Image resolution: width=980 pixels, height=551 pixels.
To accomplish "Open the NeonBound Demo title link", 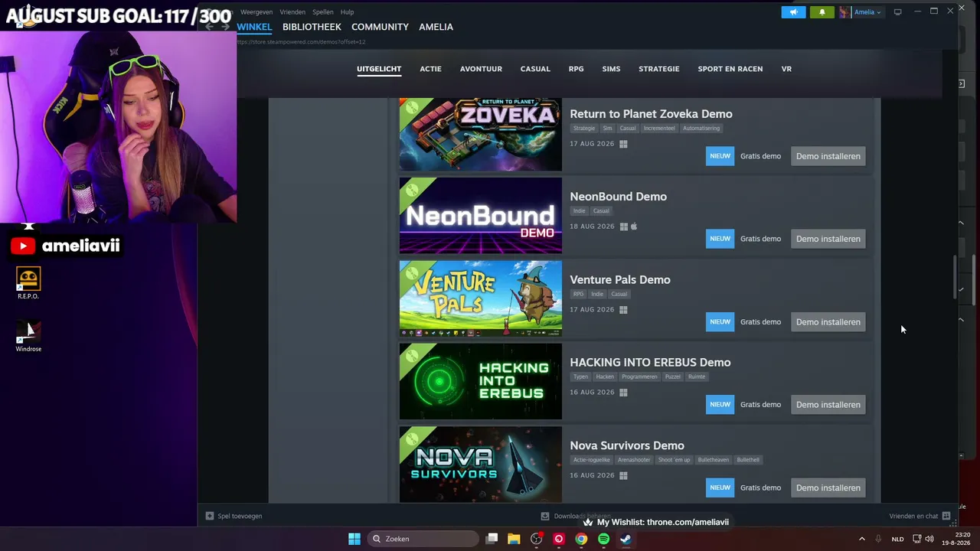I will 618,197.
